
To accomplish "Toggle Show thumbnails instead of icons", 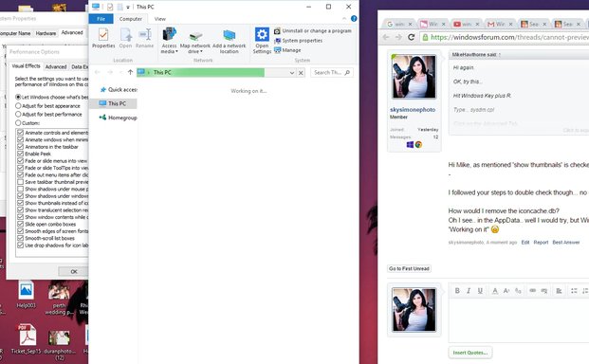I will click(x=20, y=203).
